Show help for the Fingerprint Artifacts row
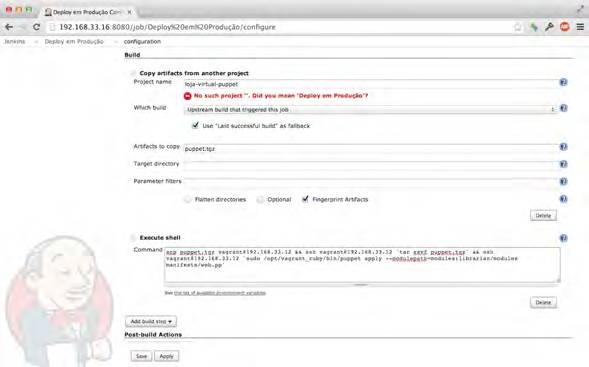The width and height of the screenshot is (589, 367). (x=563, y=199)
